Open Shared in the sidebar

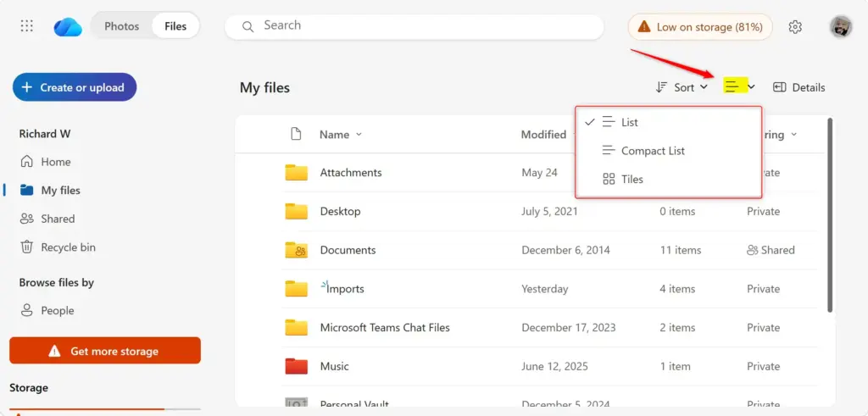pos(58,219)
